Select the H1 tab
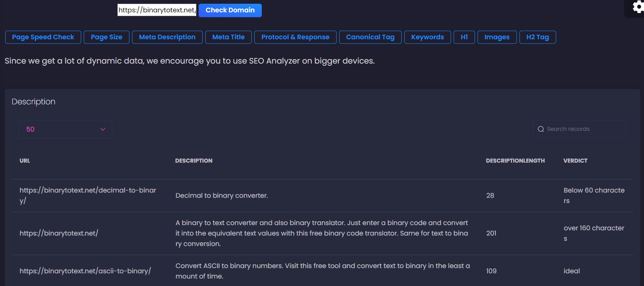Screen dimensions: 644x286 point(464,37)
